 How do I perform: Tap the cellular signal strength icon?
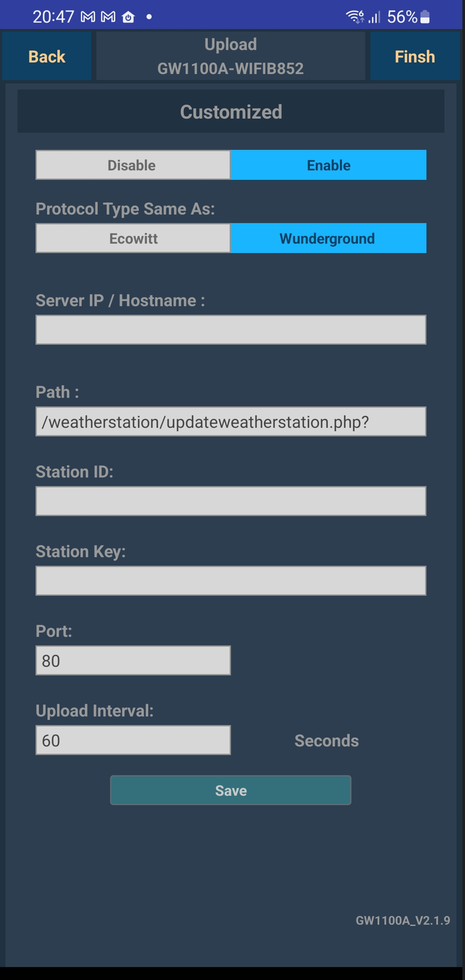tap(375, 17)
